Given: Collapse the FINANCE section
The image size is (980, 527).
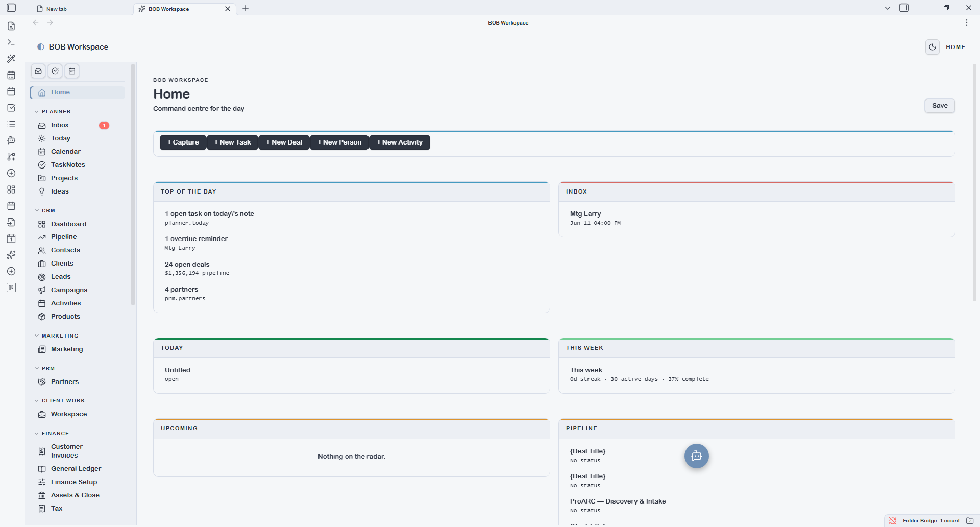Looking at the screenshot, I should [52, 434].
